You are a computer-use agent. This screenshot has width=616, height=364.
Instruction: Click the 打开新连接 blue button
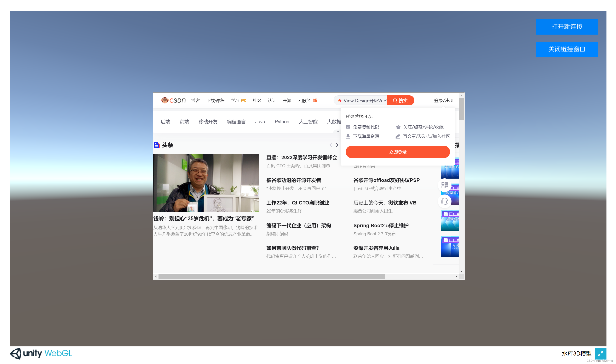point(566,27)
